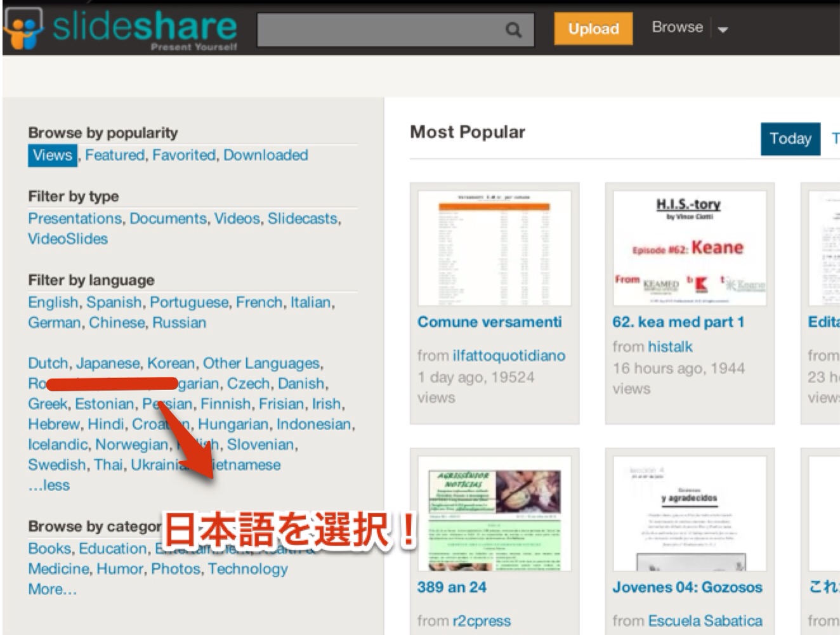Filter by Presentations type
This screenshot has height=635, width=840.
(x=75, y=218)
